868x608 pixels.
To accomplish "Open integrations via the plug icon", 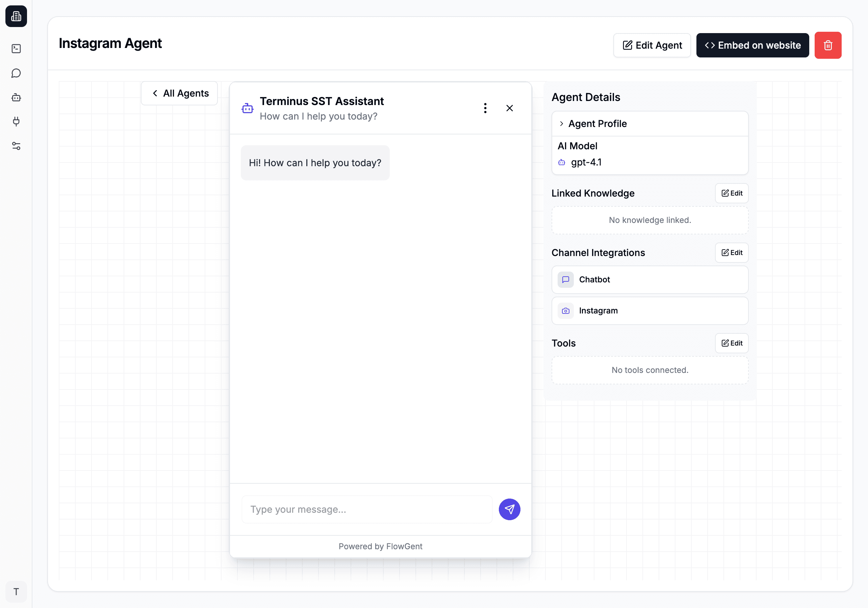I will tap(16, 122).
